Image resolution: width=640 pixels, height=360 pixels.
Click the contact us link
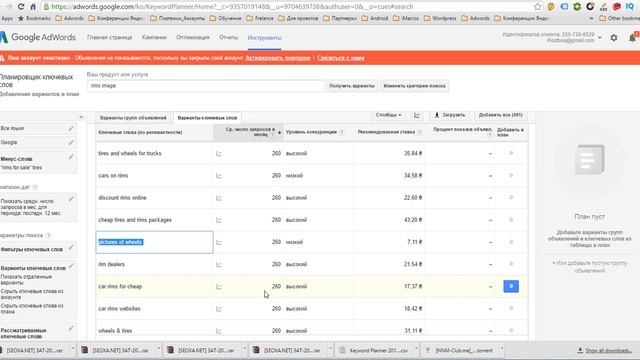pos(341,58)
